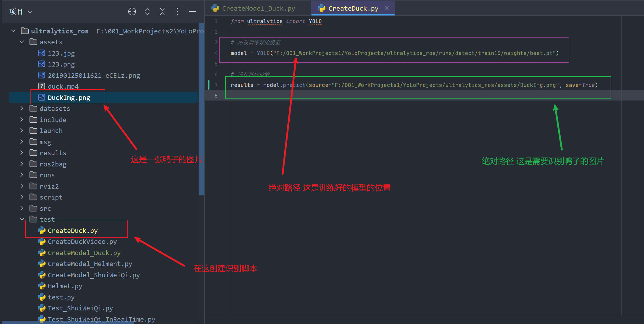Screen dimensions: 644x324
Task: Click the Python icon beside test.py
Action: pyautogui.click(x=41, y=297)
